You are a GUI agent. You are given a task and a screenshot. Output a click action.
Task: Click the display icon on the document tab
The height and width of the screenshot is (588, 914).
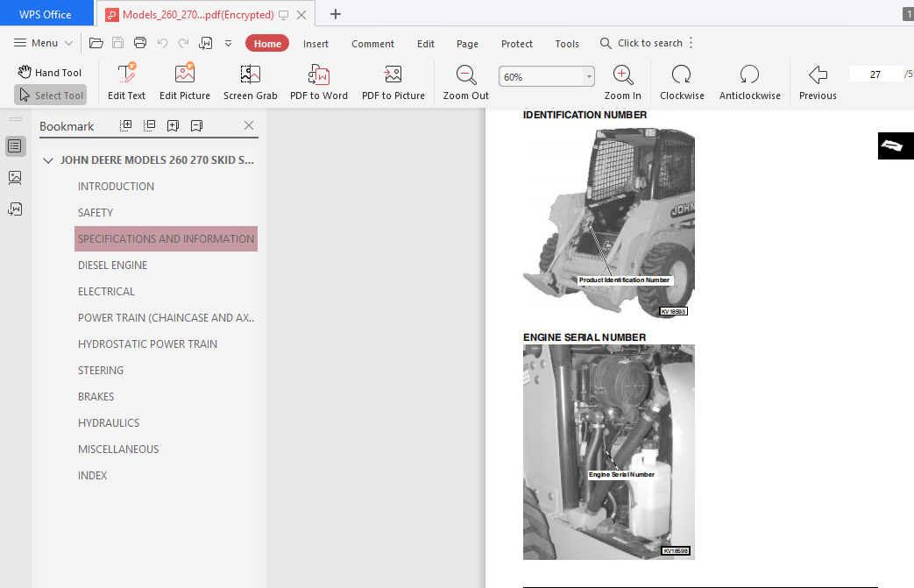click(x=283, y=15)
